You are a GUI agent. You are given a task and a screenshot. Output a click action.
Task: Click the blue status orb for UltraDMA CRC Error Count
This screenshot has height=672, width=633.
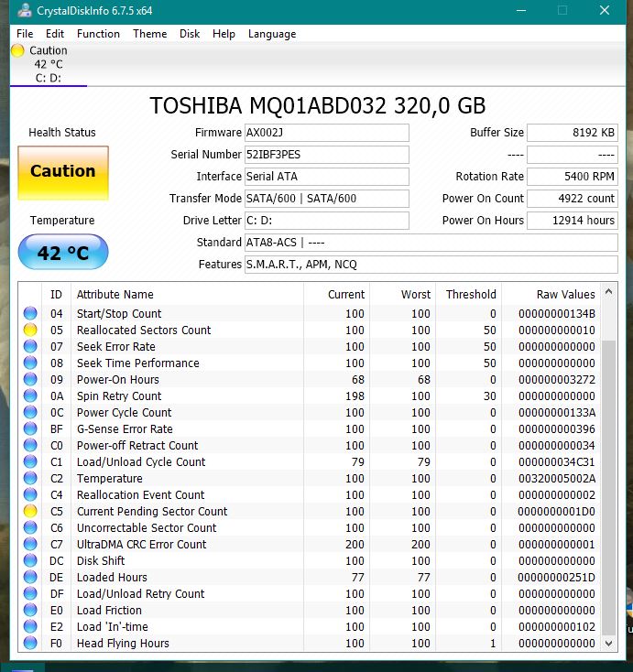(30, 545)
